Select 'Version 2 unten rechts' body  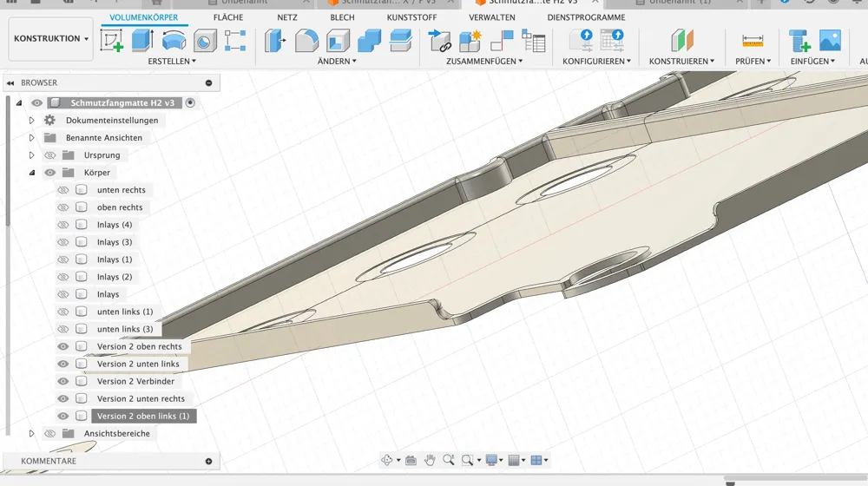pyautogui.click(x=141, y=398)
